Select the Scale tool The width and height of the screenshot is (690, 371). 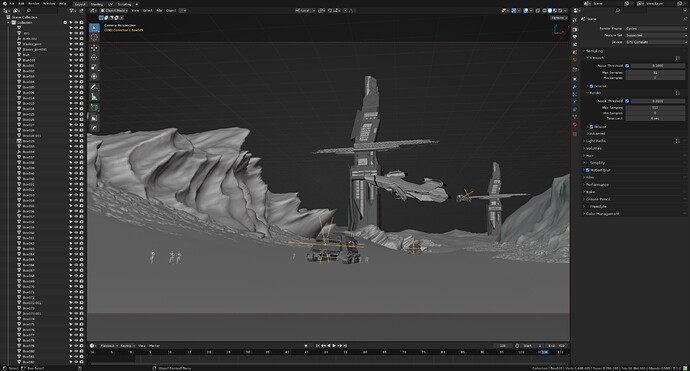tap(94, 67)
